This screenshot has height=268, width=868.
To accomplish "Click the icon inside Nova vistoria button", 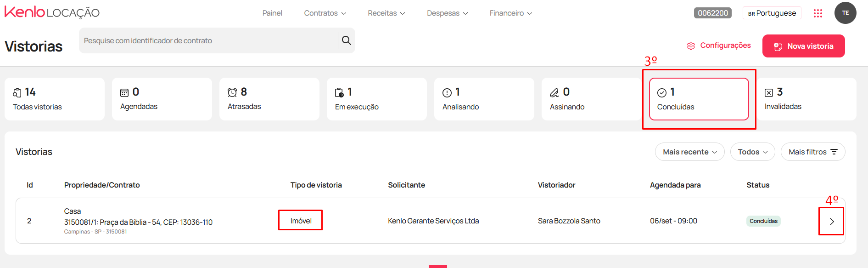I will tap(778, 46).
